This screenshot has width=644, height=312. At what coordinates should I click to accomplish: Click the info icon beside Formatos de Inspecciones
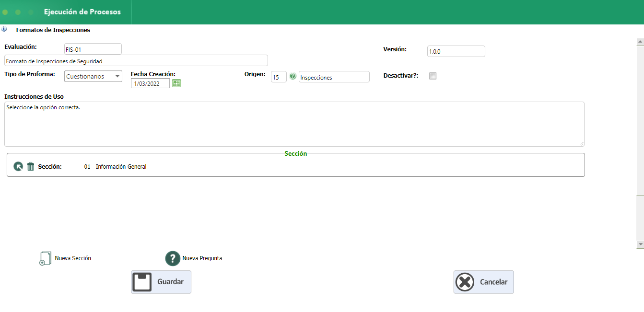[4, 29]
